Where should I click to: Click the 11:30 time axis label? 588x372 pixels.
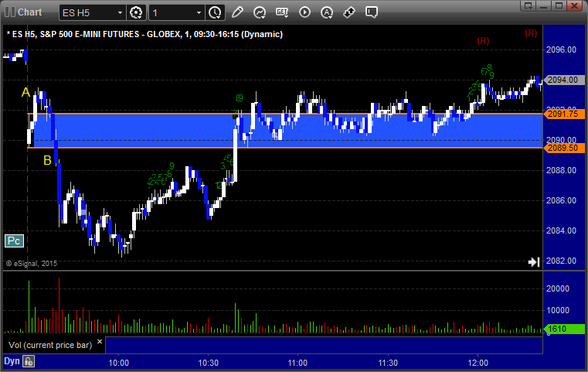388,363
